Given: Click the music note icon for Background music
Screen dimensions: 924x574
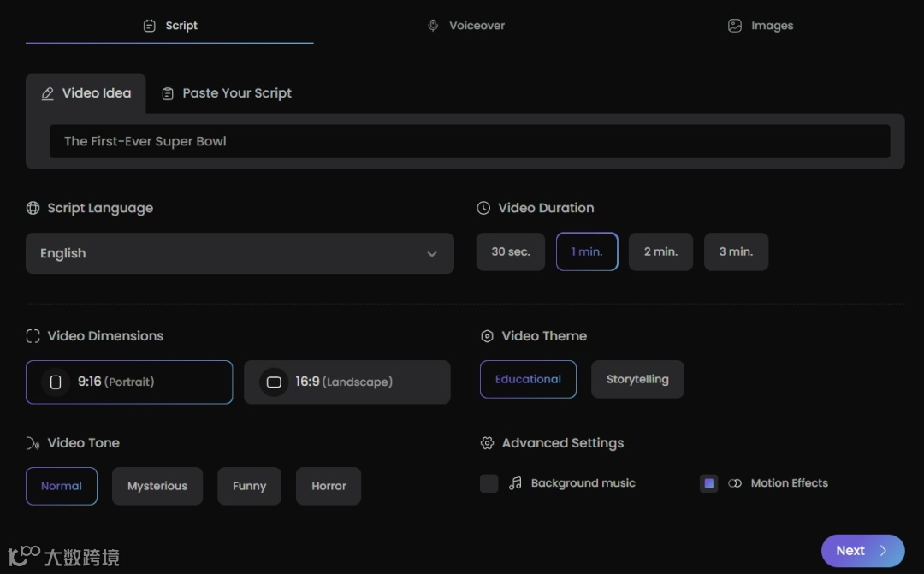Looking at the screenshot, I should (x=515, y=483).
